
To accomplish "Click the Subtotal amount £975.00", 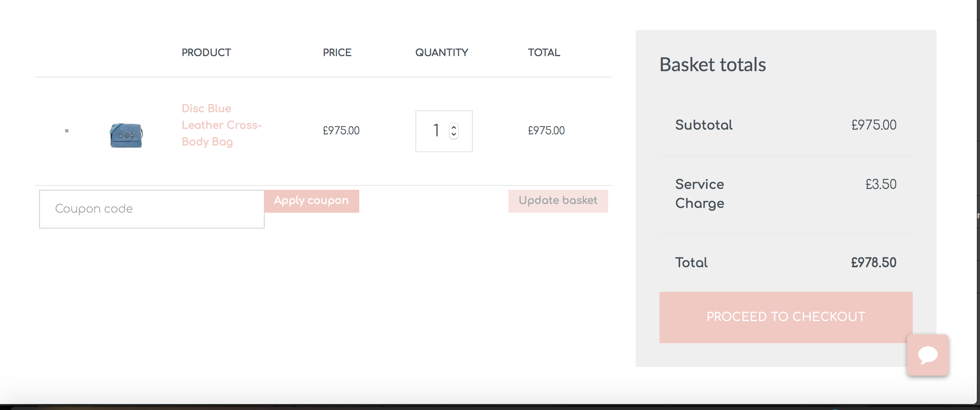I will 874,125.
